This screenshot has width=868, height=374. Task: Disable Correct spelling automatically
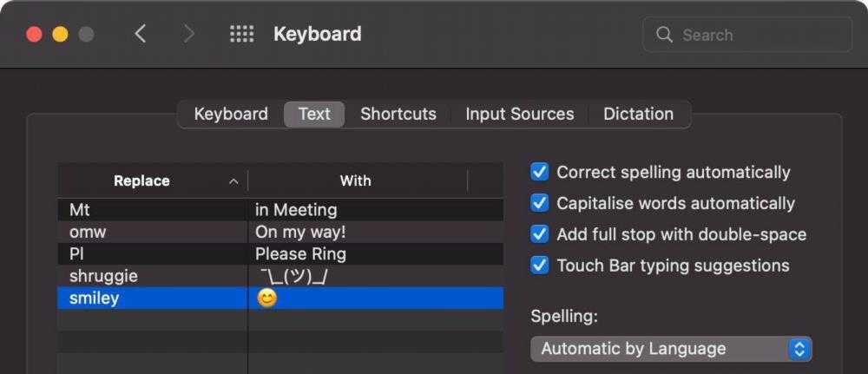pos(540,172)
